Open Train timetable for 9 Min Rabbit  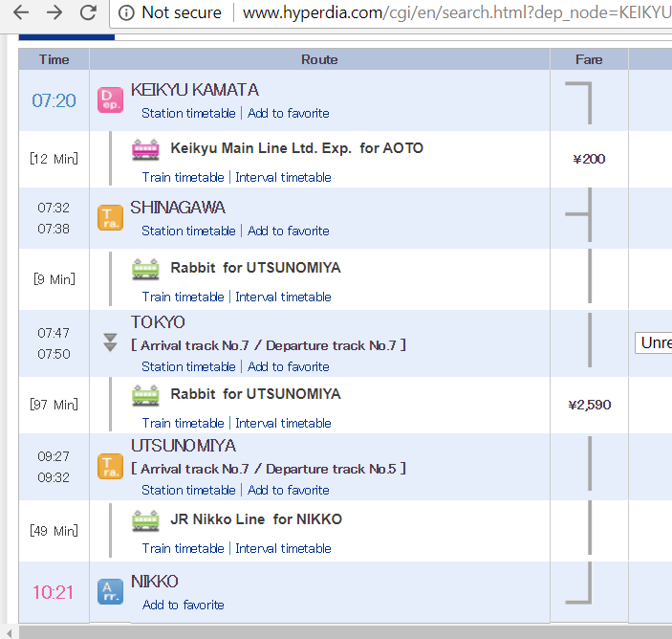(x=183, y=297)
